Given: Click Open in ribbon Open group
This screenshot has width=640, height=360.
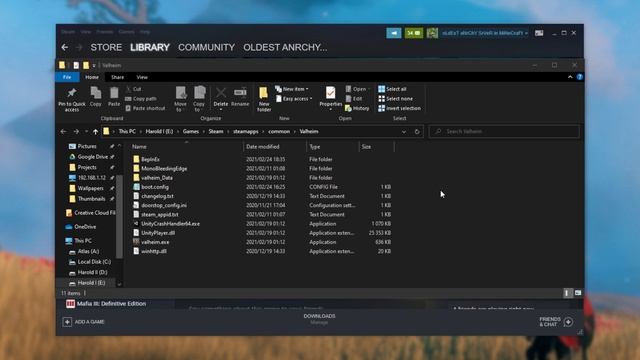Looking at the screenshot, I should 356,89.
